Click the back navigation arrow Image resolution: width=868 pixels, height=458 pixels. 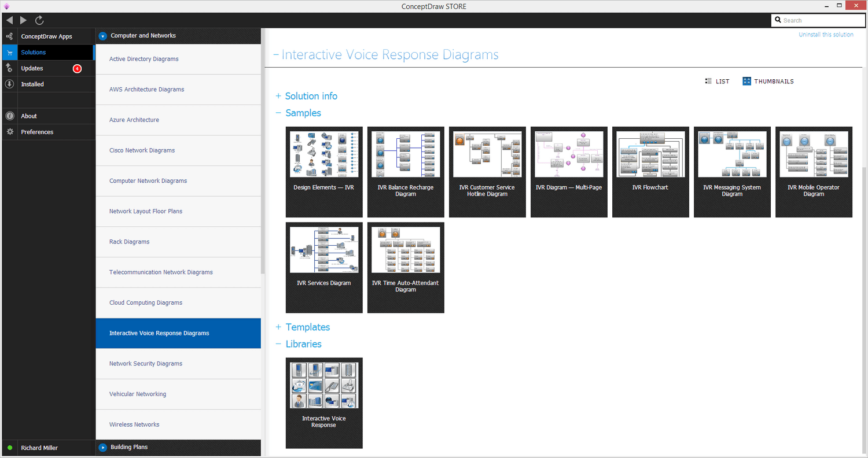point(9,20)
